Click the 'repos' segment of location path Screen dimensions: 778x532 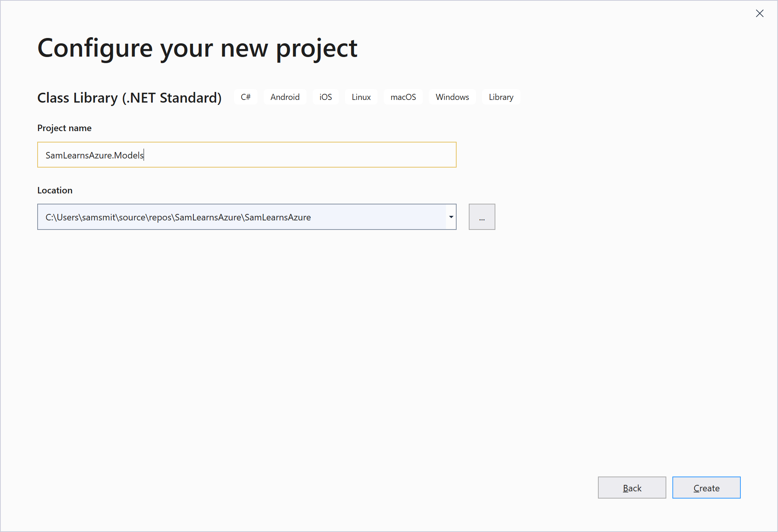160,217
